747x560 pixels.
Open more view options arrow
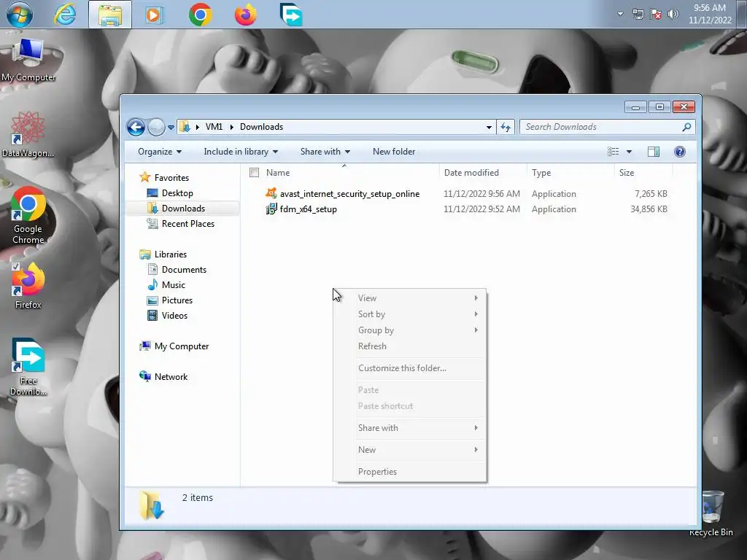629,152
